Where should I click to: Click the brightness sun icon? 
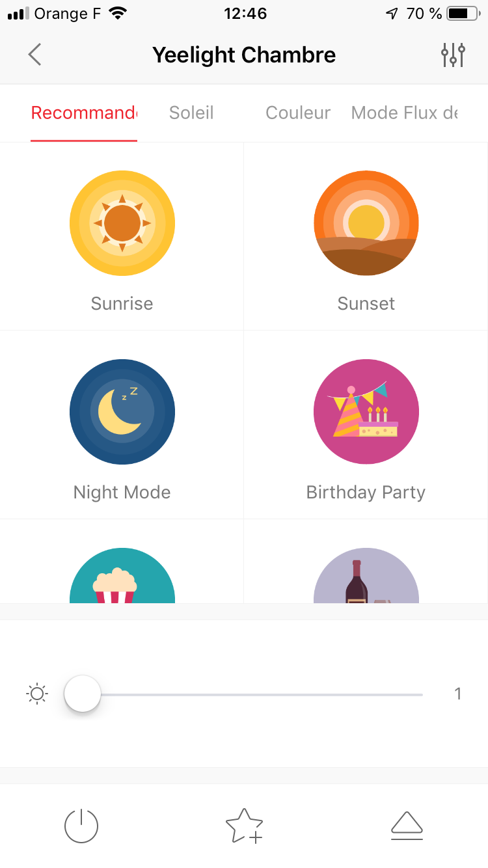37,694
